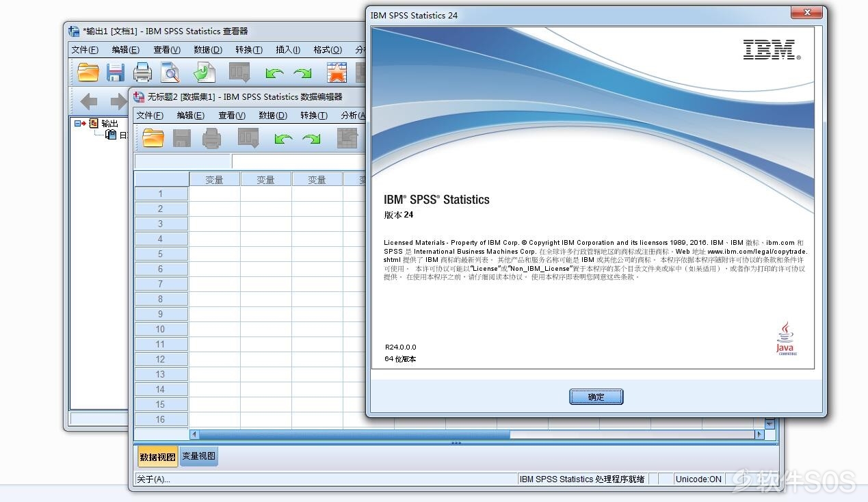Screen dimensions: 868x502
Task: Recall recent dialogs icon in Data Editor
Action: [248, 138]
